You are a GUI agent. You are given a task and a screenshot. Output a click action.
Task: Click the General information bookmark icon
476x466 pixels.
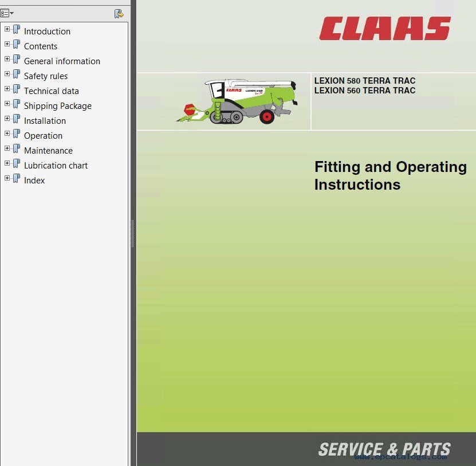(17, 59)
